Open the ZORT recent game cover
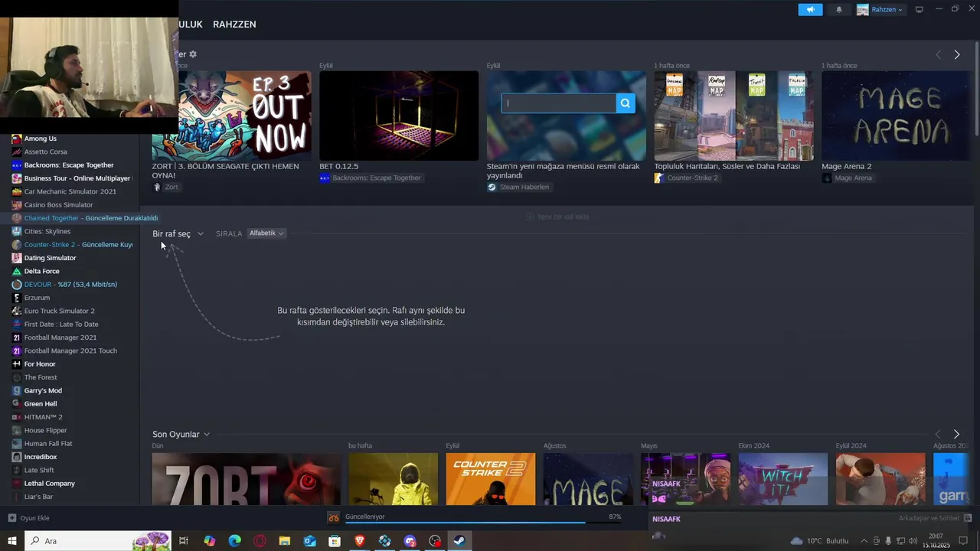Viewport: 980px width, 551px height. (x=247, y=479)
